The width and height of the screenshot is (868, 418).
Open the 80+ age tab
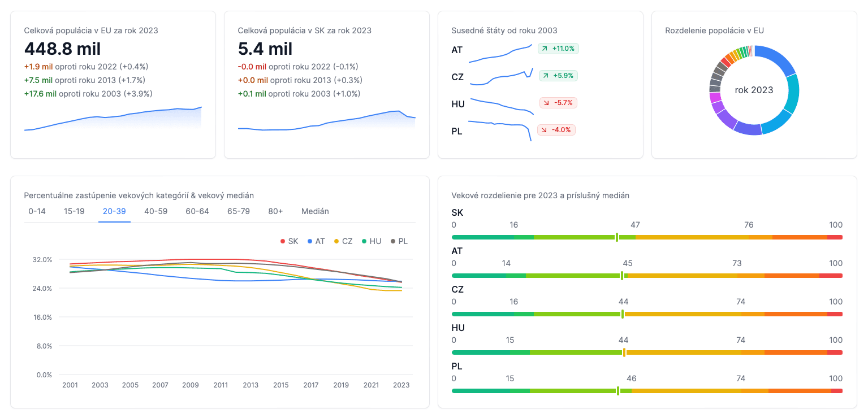pos(275,211)
